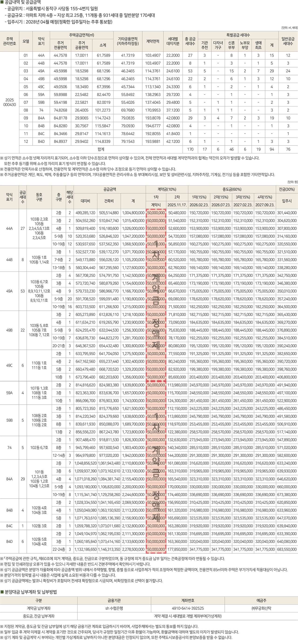298x644 pixels.
Task: Click the 2025.11.17. second deposit date
Action: pyautogui.click(x=177, y=205)
